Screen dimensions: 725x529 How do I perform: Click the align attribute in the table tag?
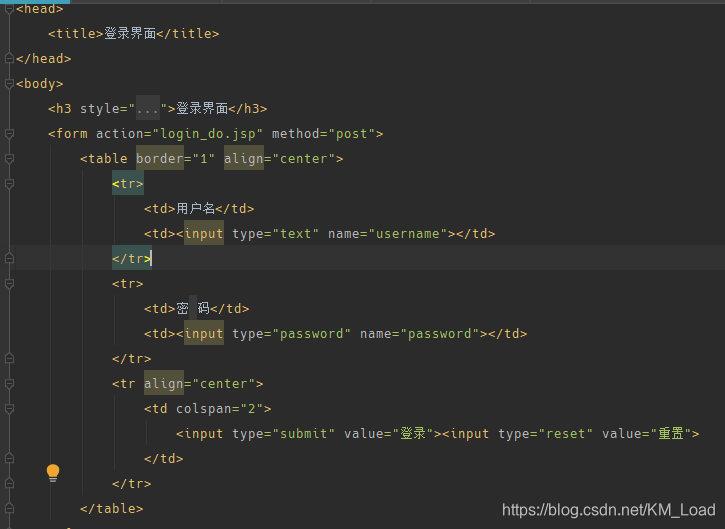(244, 158)
